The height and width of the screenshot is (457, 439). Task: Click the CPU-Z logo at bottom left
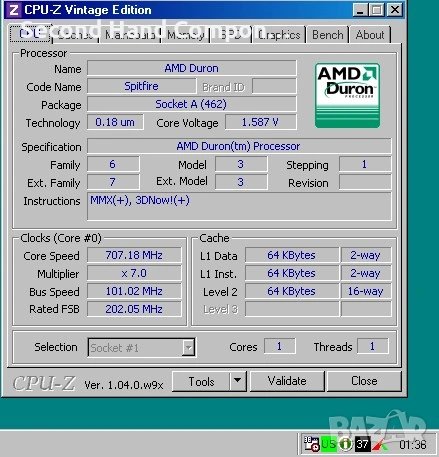click(44, 383)
